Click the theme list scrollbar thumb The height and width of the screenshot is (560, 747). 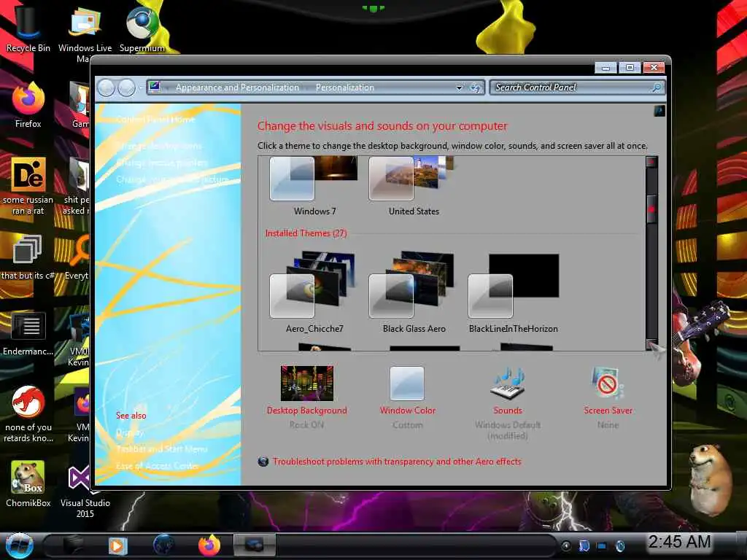pos(651,209)
